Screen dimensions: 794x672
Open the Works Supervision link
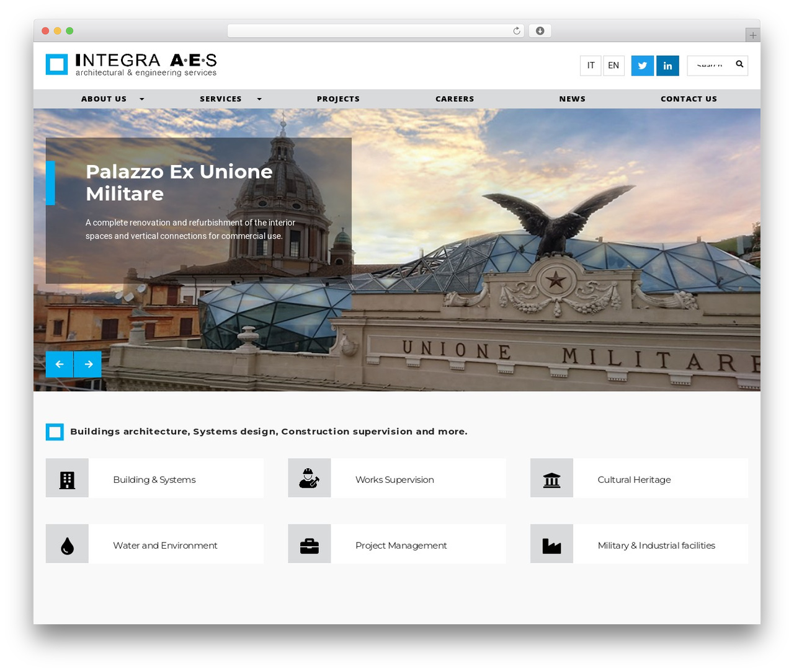point(395,479)
